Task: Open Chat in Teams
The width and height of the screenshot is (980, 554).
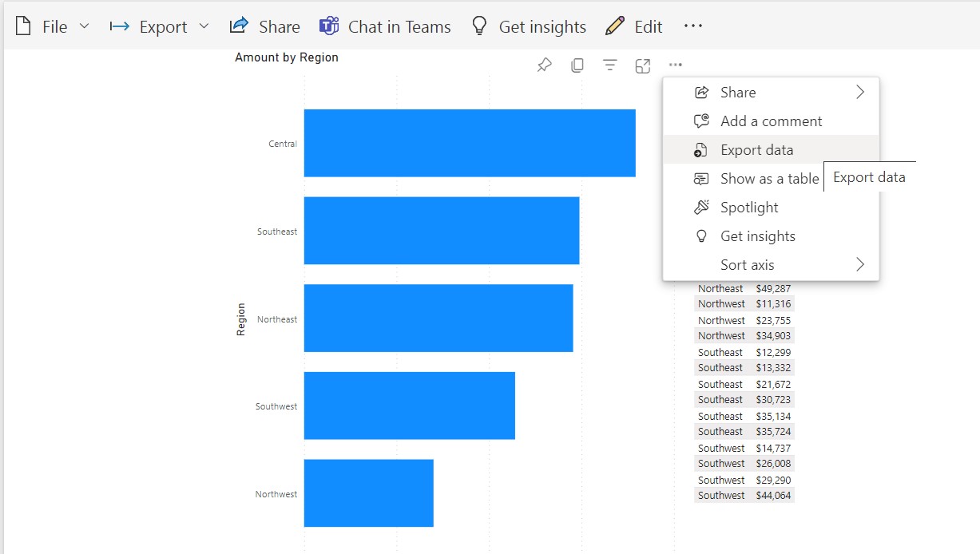Action: coord(385,26)
